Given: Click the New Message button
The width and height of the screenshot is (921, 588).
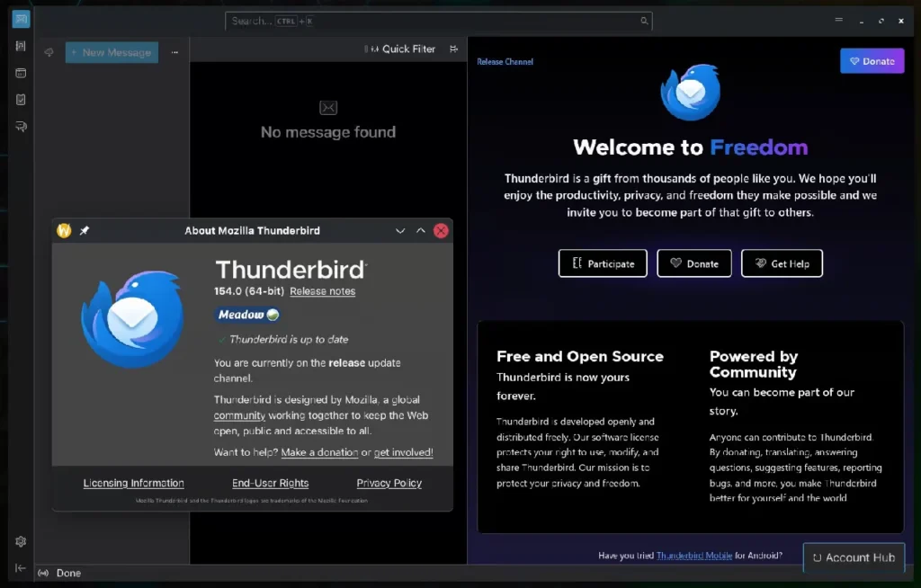Looking at the screenshot, I should 112,52.
